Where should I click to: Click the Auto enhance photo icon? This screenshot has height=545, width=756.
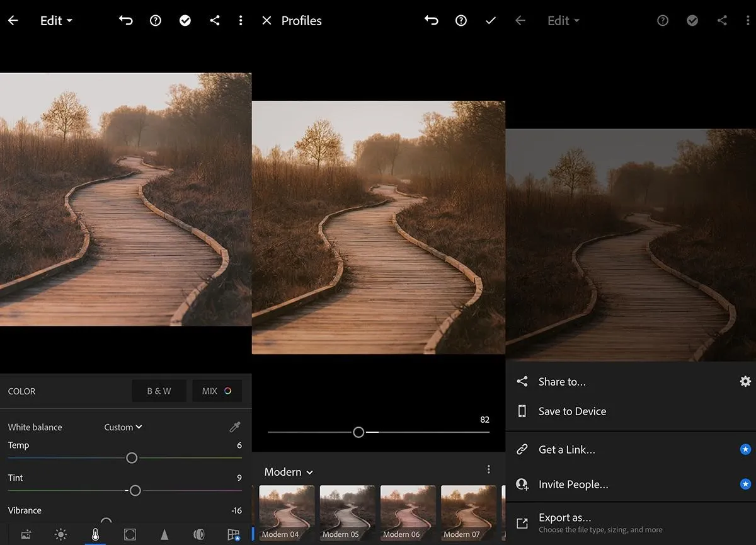tap(26, 534)
